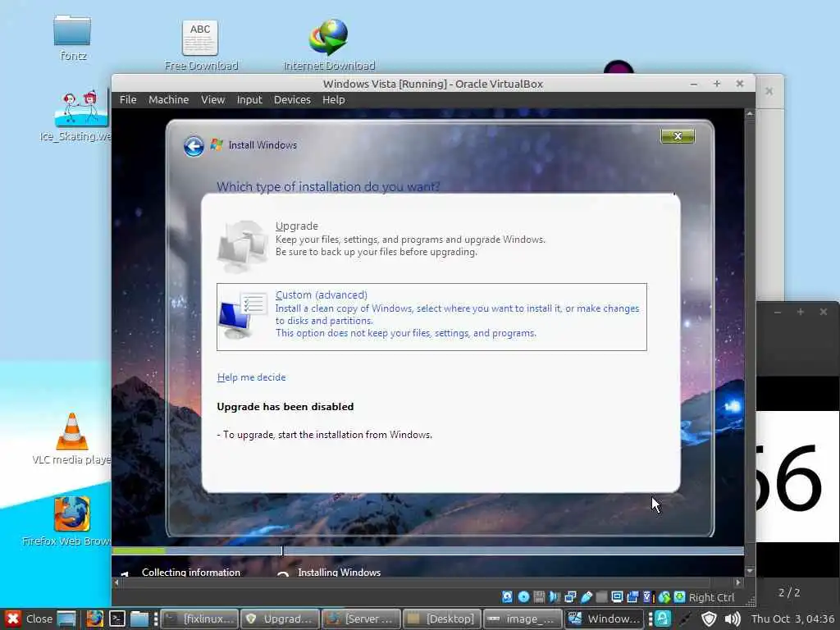The height and width of the screenshot is (630, 840).
Task: Click the Right Ctrl host key label
Action: tap(711, 597)
